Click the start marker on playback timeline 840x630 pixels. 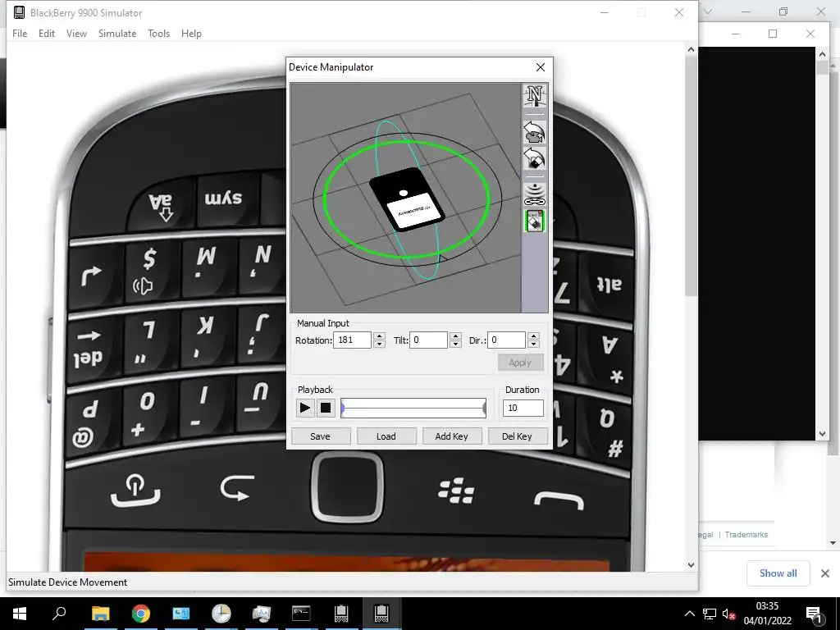[x=342, y=409]
